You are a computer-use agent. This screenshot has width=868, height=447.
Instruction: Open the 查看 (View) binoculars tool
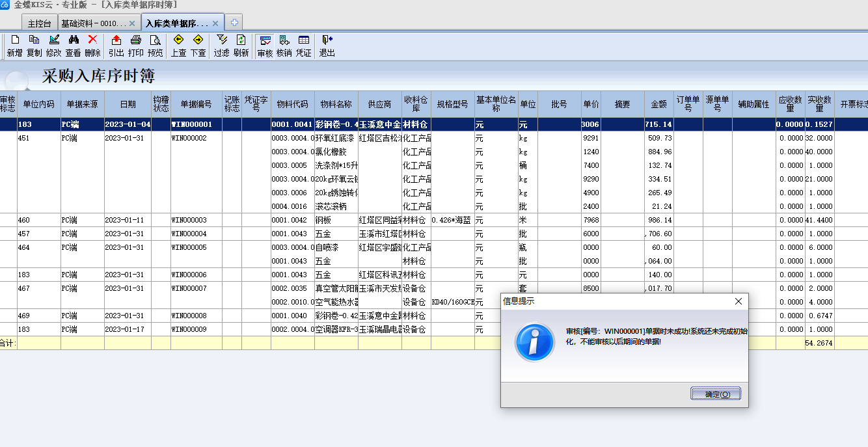click(74, 46)
